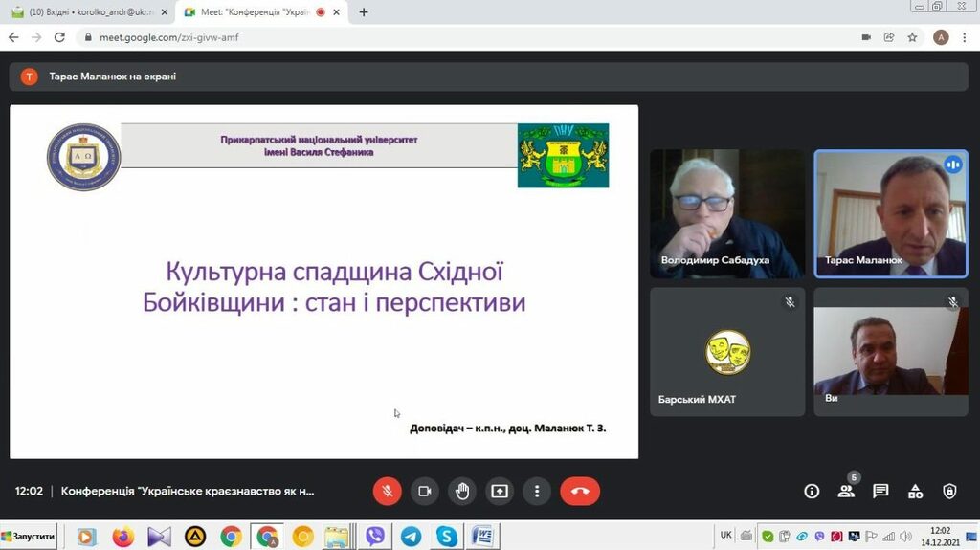The width and height of the screenshot is (980, 550).
Task: Raise your hand in the meeting
Action: tap(462, 491)
